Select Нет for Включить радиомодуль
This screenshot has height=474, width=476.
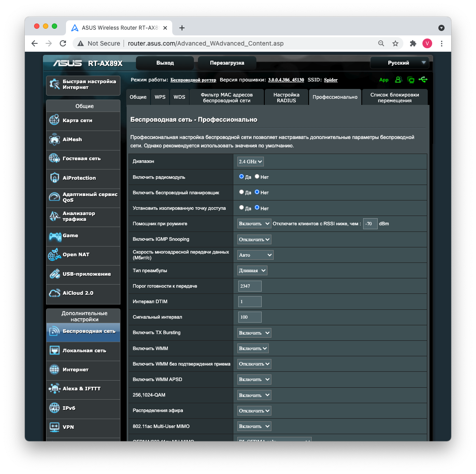coord(257,176)
